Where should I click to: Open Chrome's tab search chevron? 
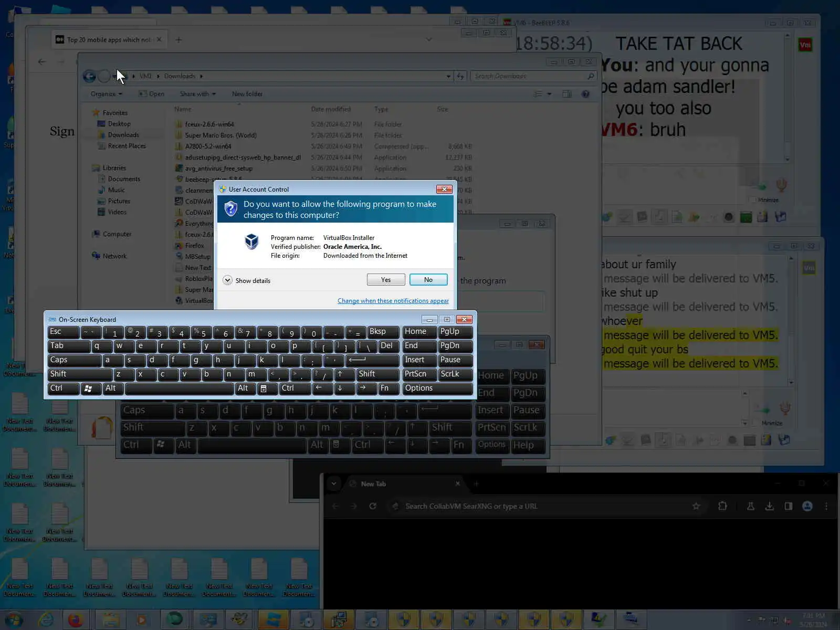tap(334, 484)
